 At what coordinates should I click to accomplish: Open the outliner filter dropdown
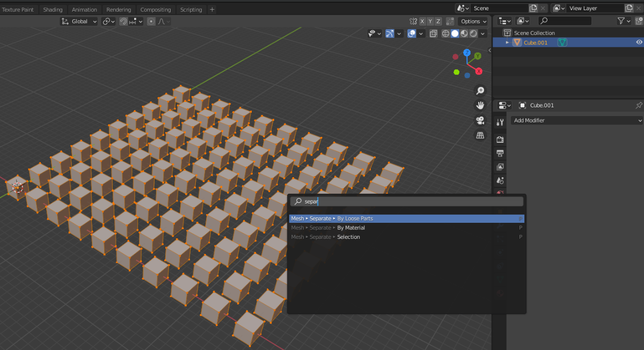pos(624,21)
